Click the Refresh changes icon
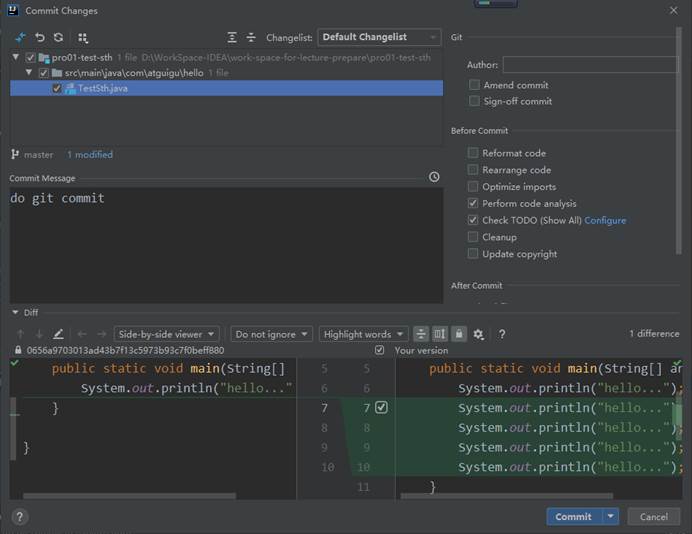Image resolution: width=692 pixels, height=534 pixels. click(60, 37)
